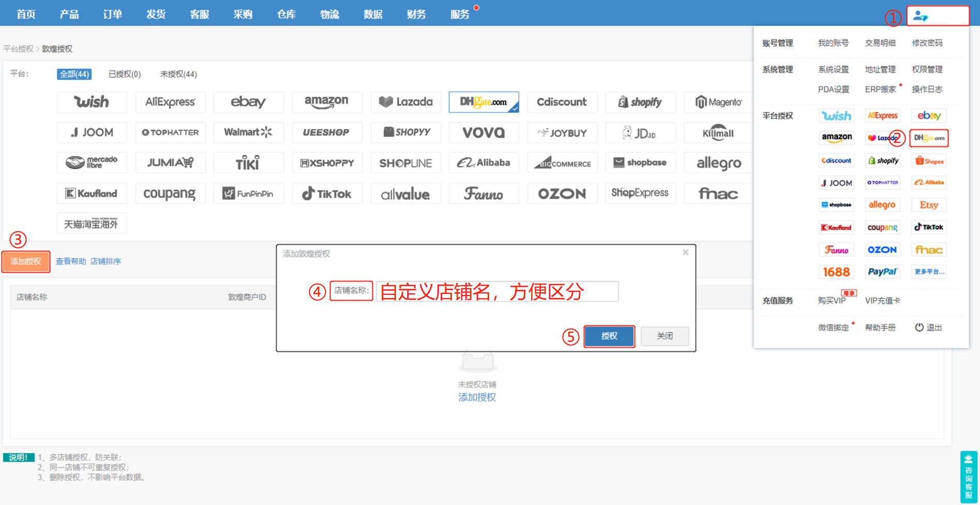980x505 pixels.
Task: Open the 服务 top menu
Action: [x=460, y=14]
